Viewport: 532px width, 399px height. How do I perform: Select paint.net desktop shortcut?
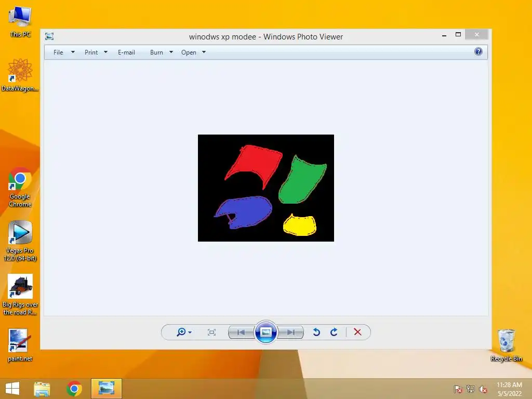pyautogui.click(x=20, y=345)
